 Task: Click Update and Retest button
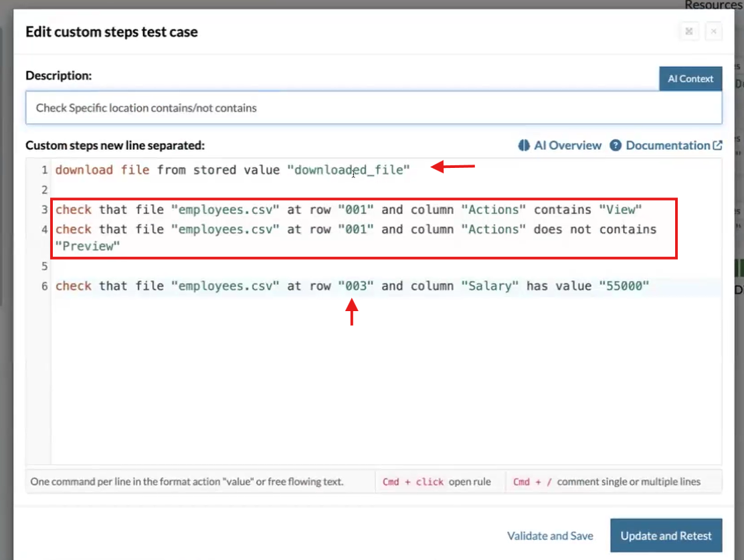coord(666,535)
